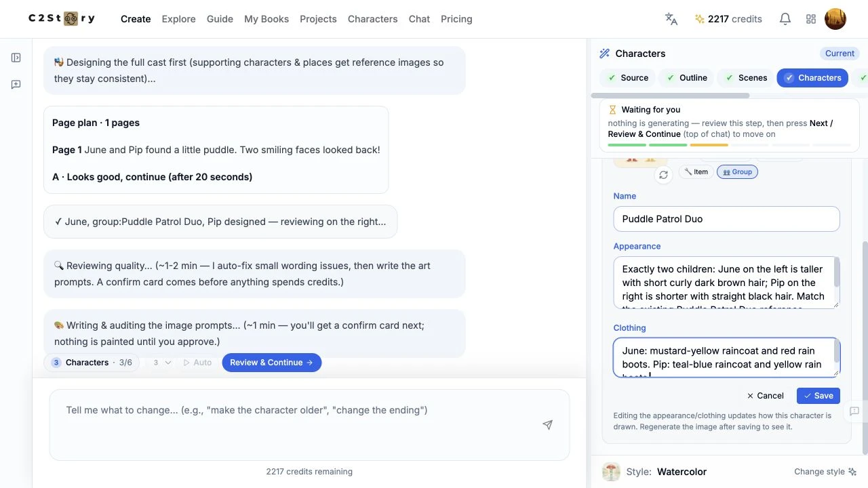This screenshot has width=868, height=488.
Task: Open the apps grid icon
Action: [811, 19]
